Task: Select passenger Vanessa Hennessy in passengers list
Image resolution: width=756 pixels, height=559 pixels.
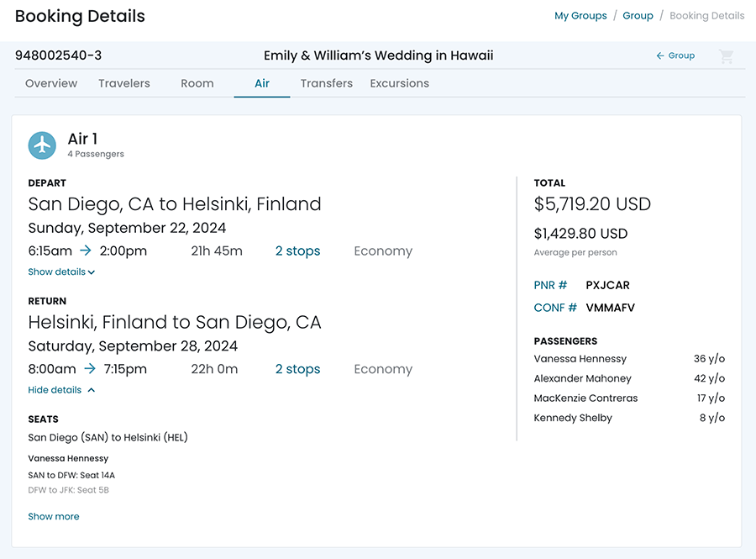Action: pos(580,359)
